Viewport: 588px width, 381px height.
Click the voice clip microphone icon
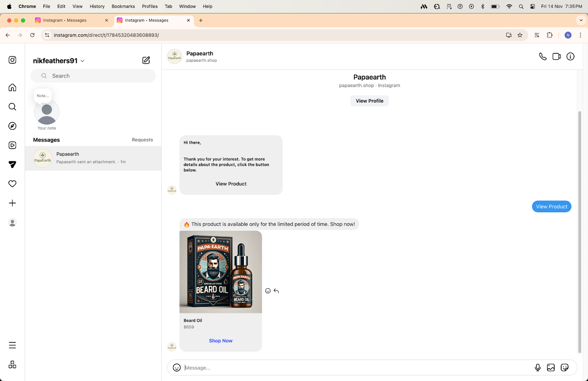click(538, 367)
